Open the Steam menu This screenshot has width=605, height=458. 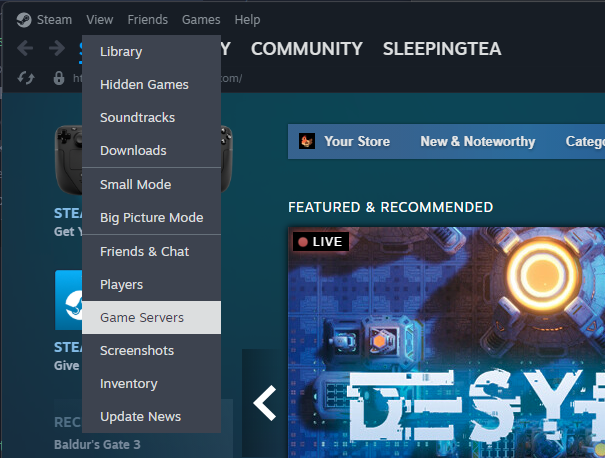pyautogui.click(x=54, y=20)
